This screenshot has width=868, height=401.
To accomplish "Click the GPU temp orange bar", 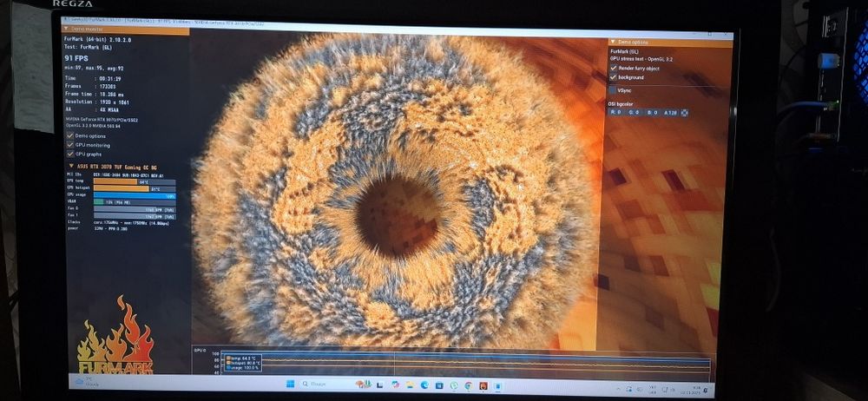I will point(115,181).
